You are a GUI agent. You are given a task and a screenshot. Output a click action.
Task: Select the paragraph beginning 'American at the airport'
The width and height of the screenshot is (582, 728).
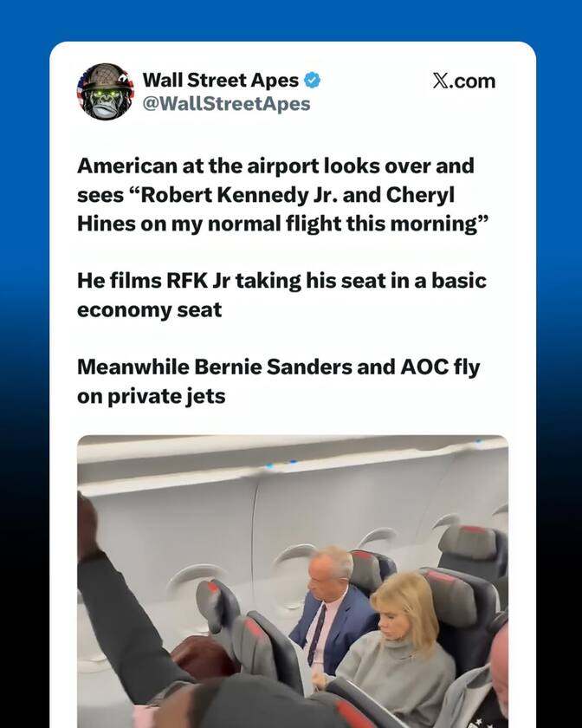pyautogui.click(x=282, y=194)
